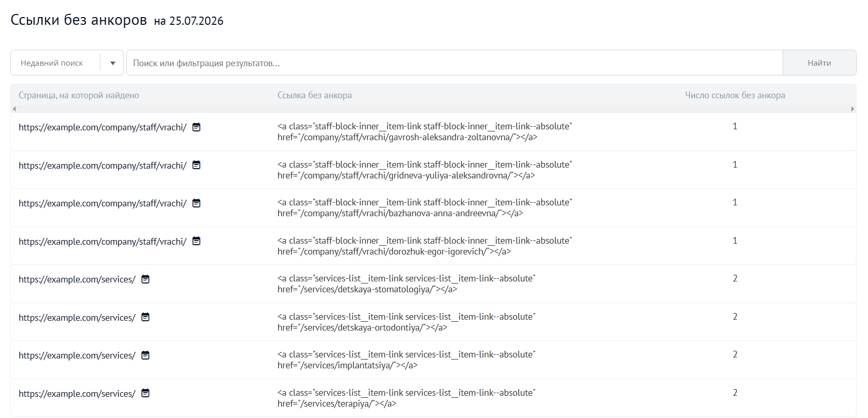Click note icon beside gavrosh-aleksandra-zoltanovna row
Image resolution: width=868 pixels, height=418 pixels.
tap(197, 127)
